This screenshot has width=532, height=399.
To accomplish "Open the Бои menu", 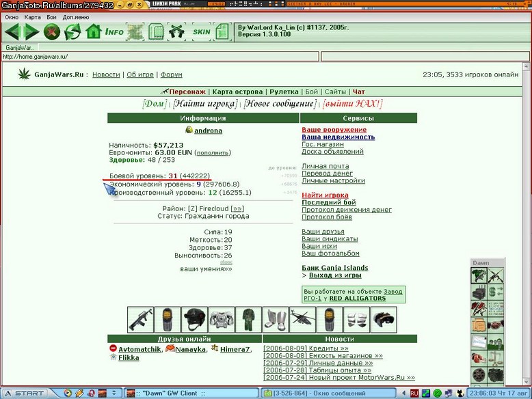I will [51, 17].
